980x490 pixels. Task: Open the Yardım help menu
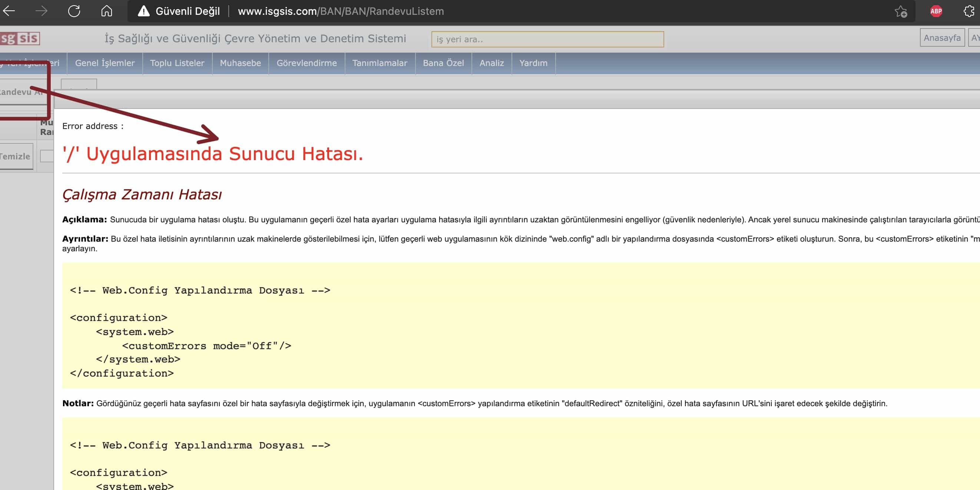[x=533, y=63]
